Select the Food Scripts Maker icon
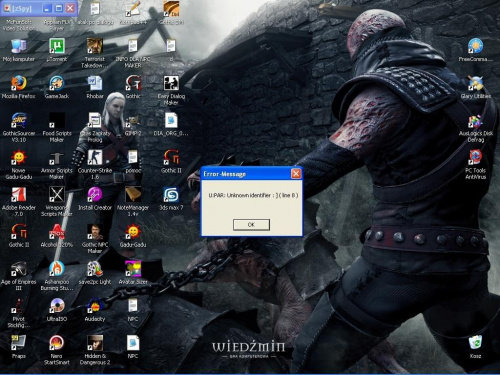 (x=57, y=120)
